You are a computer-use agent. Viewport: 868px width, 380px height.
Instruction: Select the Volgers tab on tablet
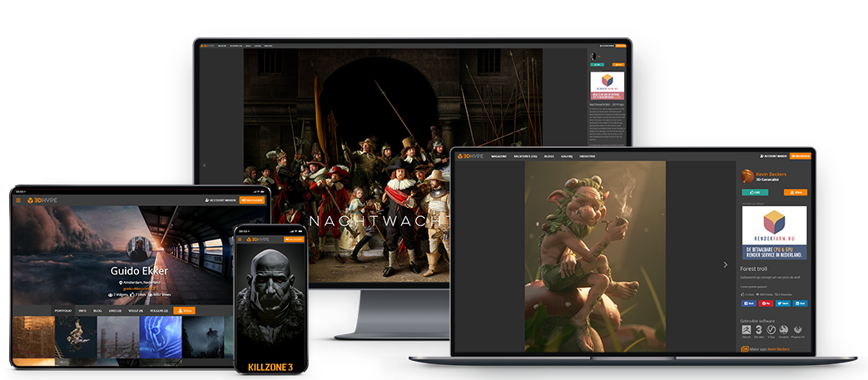coord(158,311)
